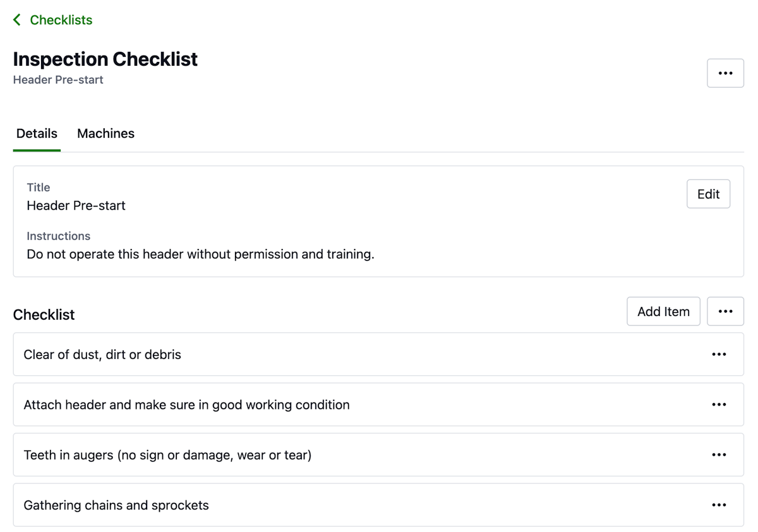Image resolution: width=758 pixels, height=532 pixels.
Task: Click the back chevron beside Checklists
Action: click(16, 19)
